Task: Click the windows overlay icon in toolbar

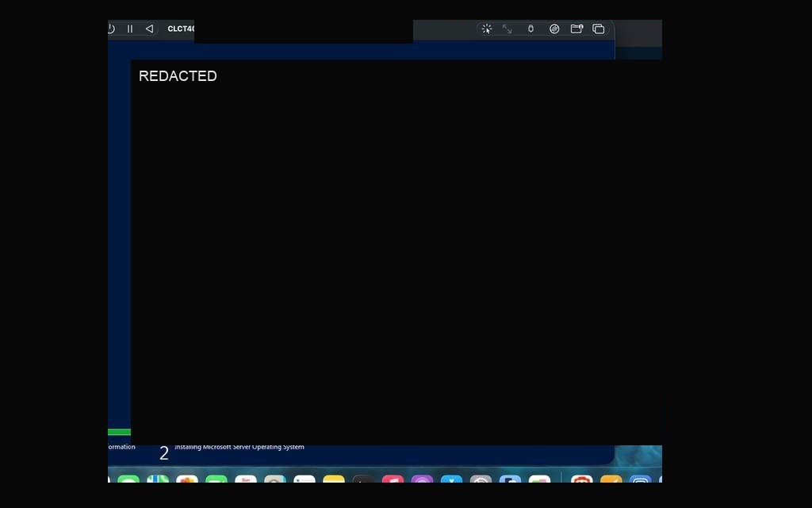Action: click(599, 29)
